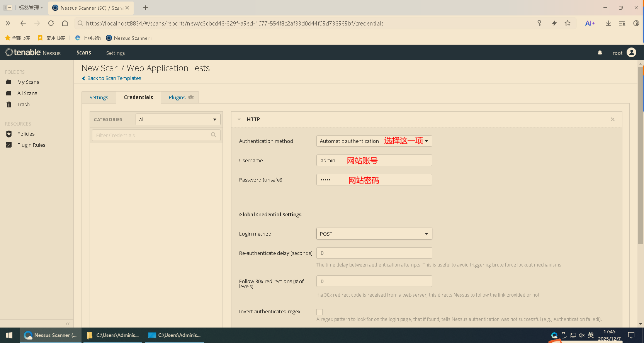
Task: Open the Categories All dropdown
Action: 178,119
